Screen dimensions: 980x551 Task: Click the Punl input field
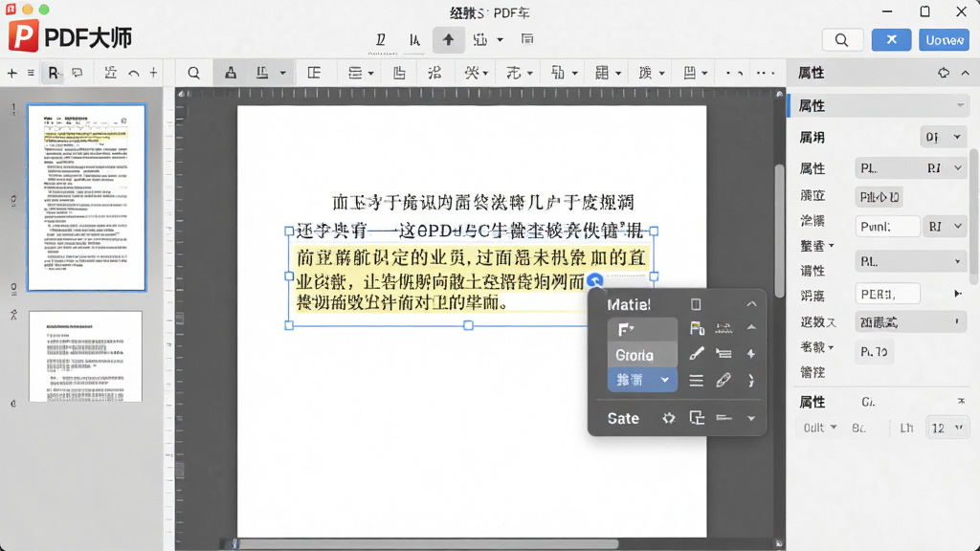pos(887,226)
